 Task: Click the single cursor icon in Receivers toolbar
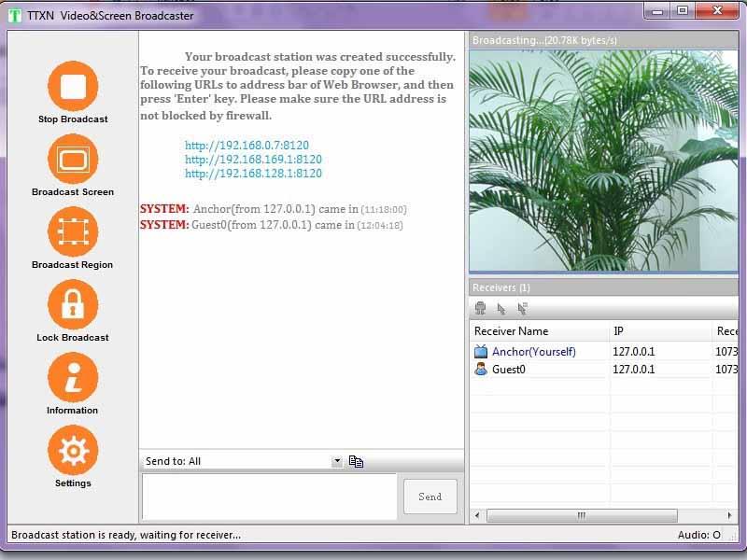pos(501,309)
